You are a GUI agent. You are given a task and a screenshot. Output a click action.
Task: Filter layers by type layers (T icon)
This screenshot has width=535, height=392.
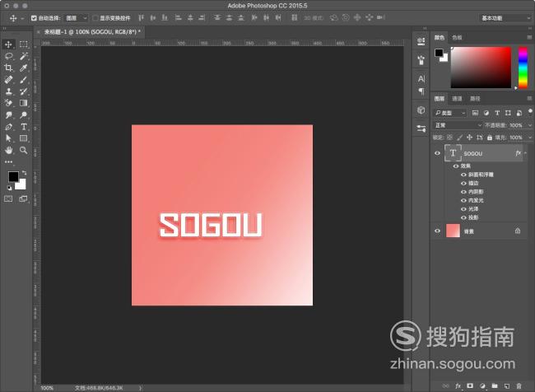click(x=497, y=113)
